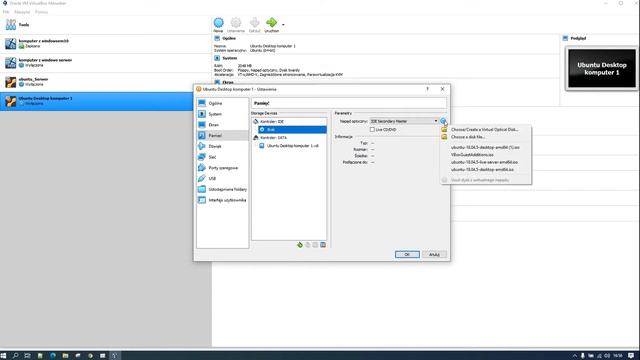Click the help question mark in settings dialog
This screenshot has height=360, width=640.
coord(427,89)
